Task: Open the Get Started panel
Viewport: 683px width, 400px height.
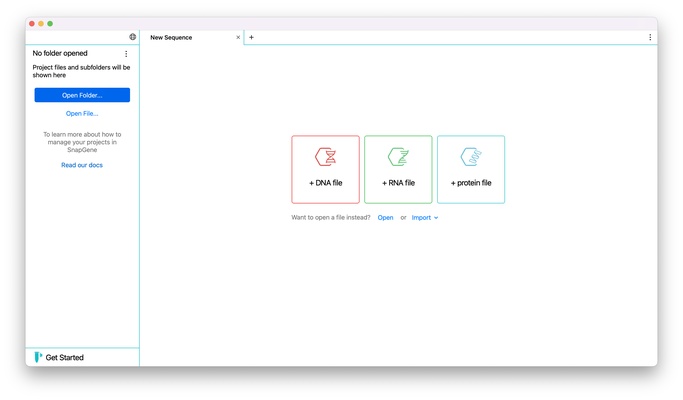Action: pyautogui.click(x=64, y=357)
